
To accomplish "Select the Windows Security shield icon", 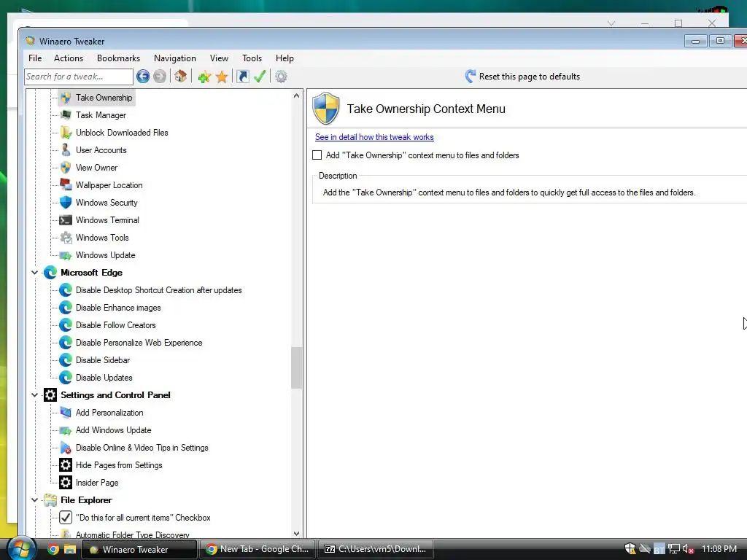I will click(x=66, y=203).
